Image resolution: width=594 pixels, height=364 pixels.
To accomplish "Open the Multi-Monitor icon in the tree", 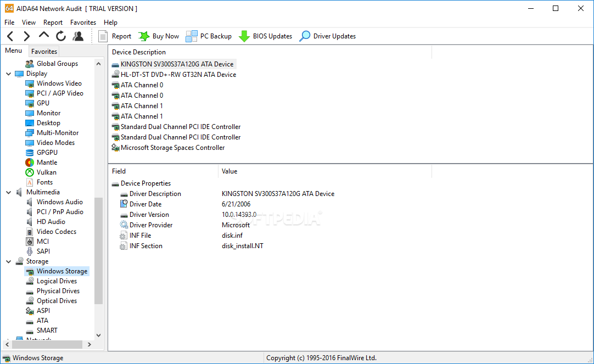I will [30, 132].
